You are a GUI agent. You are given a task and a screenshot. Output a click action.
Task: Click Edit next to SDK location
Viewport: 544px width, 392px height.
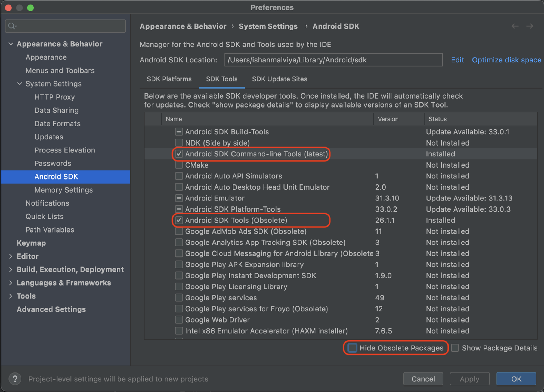pyautogui.click(x=457, y=60)
